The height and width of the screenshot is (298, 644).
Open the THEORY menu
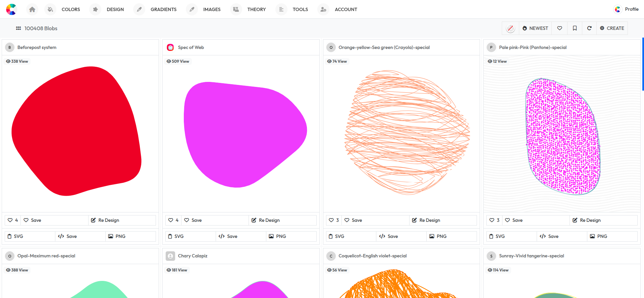257,9
